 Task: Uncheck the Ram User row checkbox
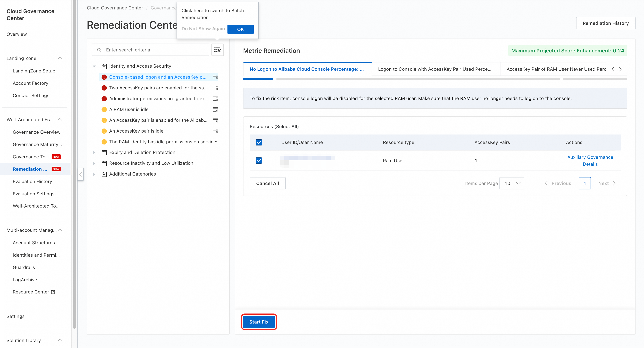click(x=259, y=161)
